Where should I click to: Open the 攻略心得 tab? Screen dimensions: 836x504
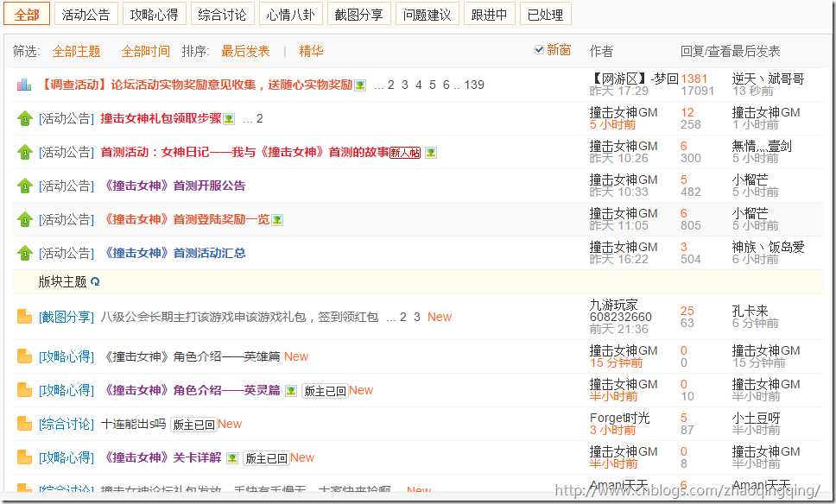point(154,15)
